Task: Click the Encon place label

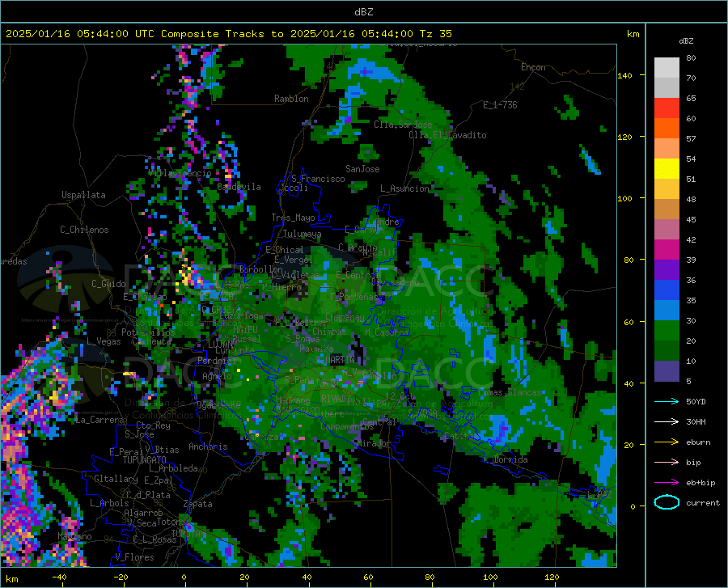Action: tap(533, 67)
